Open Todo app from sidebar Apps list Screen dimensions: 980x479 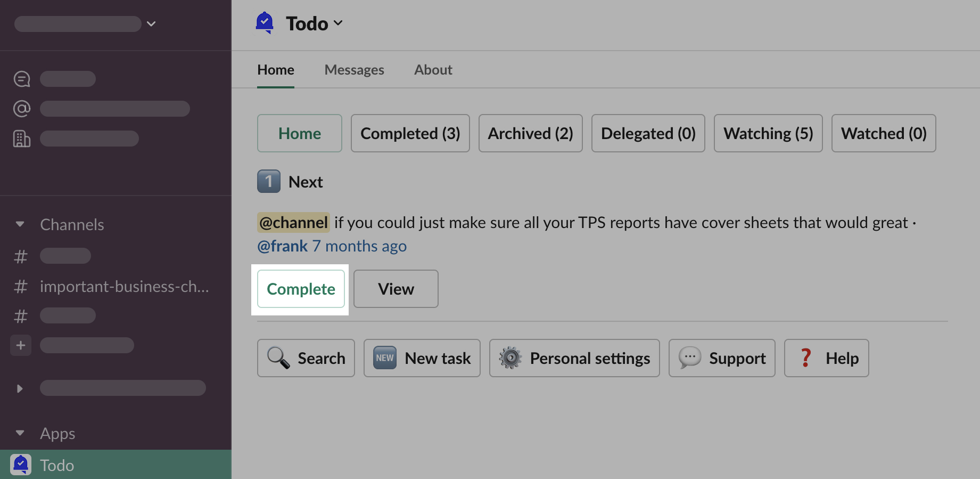pos(57,465)
